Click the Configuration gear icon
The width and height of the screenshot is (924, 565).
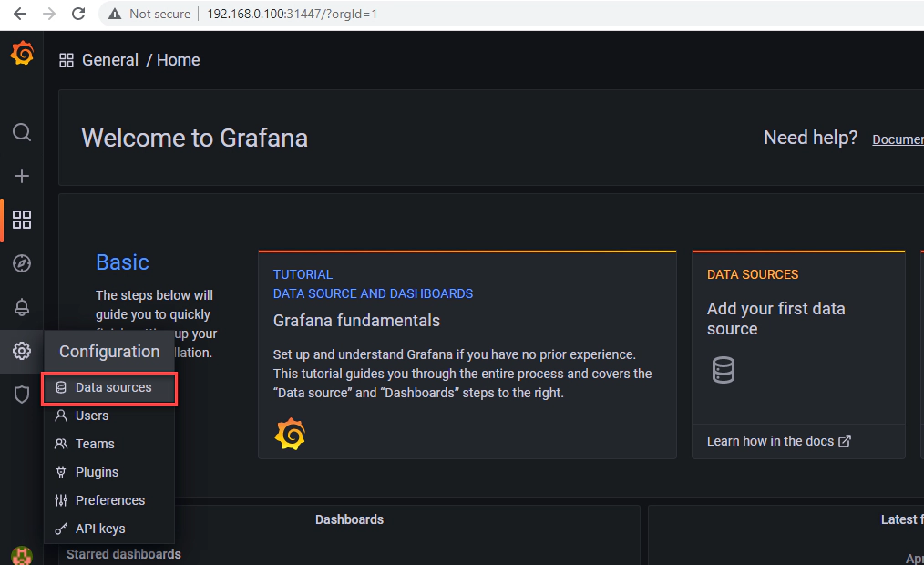[22, 351]
